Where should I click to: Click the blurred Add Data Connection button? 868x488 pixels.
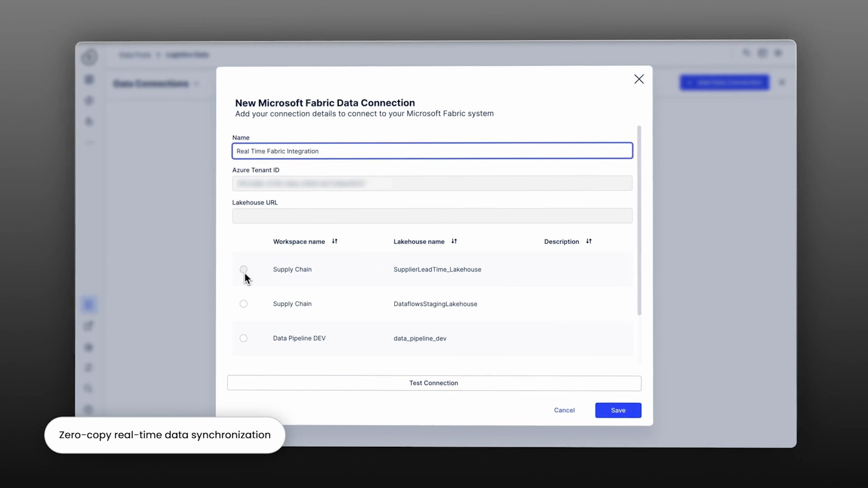tap(725, 83)
